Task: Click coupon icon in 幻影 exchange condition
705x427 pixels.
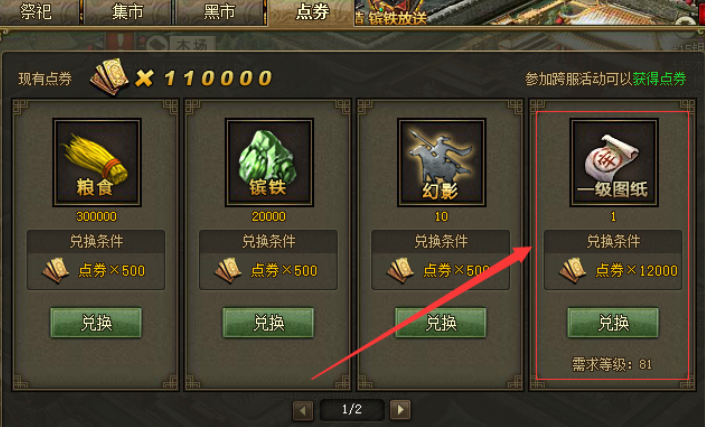Action: [x=401, y=270]
